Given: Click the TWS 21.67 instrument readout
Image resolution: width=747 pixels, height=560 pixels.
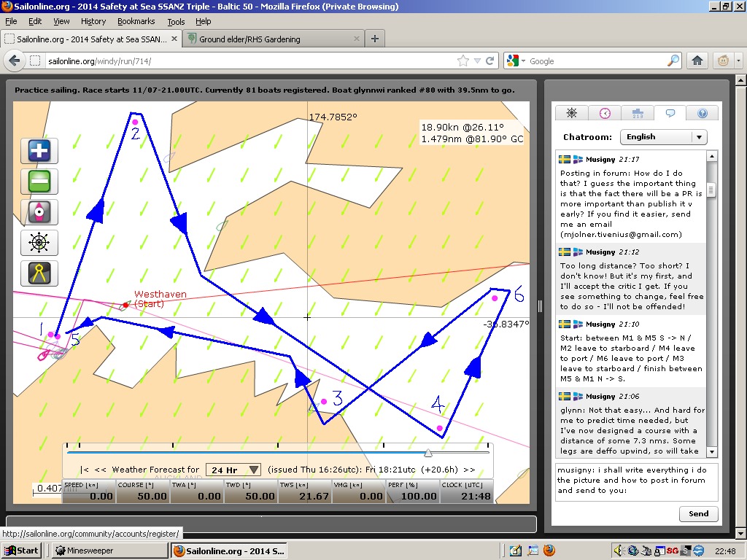Looking at the screenshot, I should (304, 491).
